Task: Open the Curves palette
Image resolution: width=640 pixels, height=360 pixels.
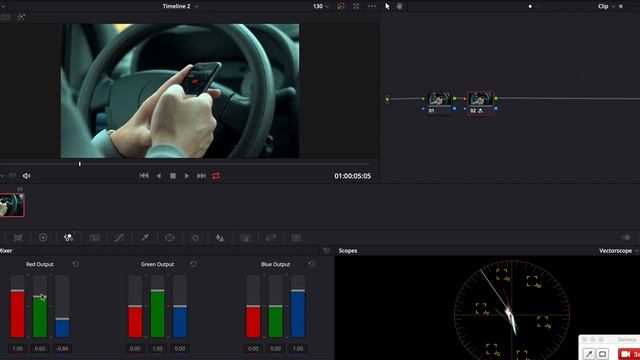Action: pyautogui.click(x=119, y=238)
